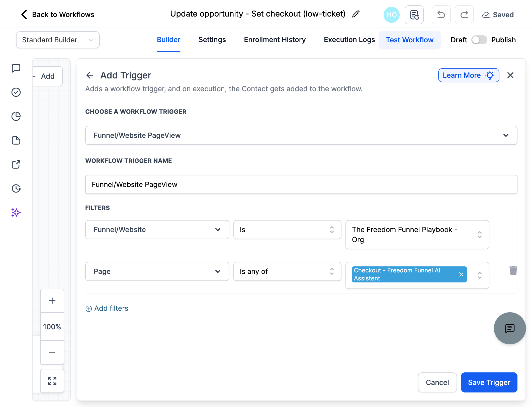Toggle the Draft/Publish switch
532x407 pixels.
tap(479, 40)
